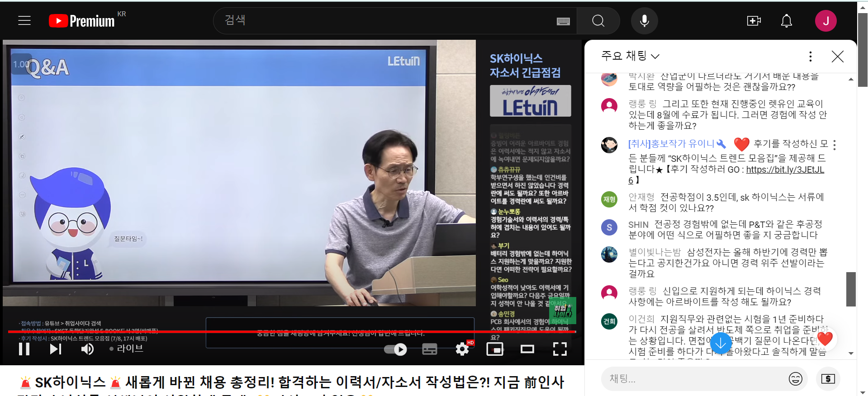Click chat author 별이빛나는밤
The image size is (868, 396).
click(655, 252)
